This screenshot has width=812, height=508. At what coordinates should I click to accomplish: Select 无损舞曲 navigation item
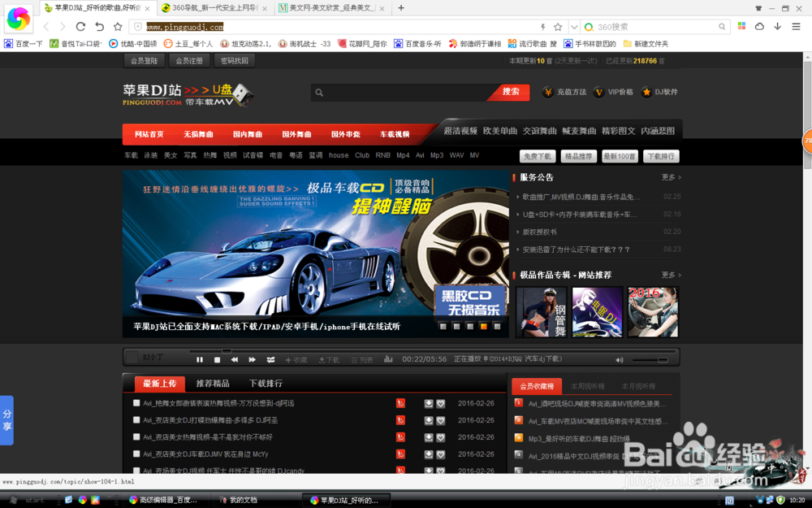(198, 134)
